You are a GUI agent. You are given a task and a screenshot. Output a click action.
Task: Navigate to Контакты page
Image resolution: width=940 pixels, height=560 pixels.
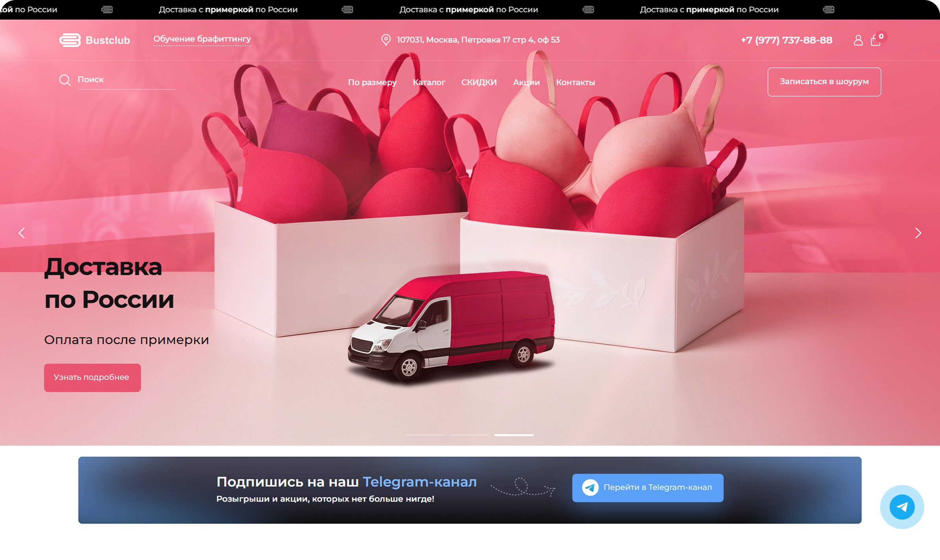tap(575, 82)
